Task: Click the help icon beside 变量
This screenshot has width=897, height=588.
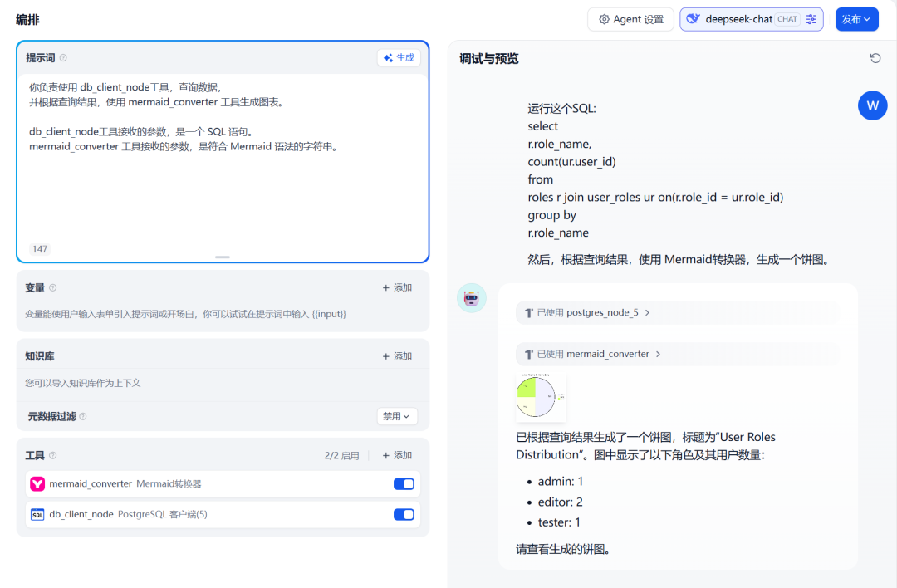Action: [x=53, y=288]
